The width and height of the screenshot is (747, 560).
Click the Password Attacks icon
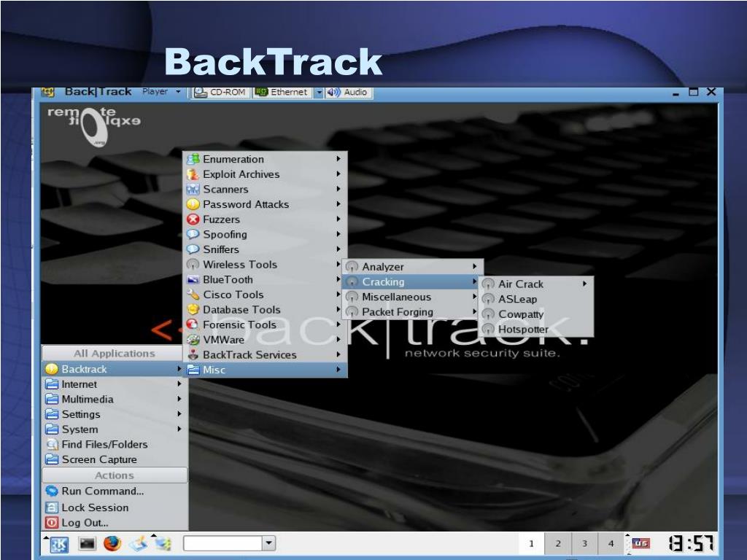click(193, 204)
